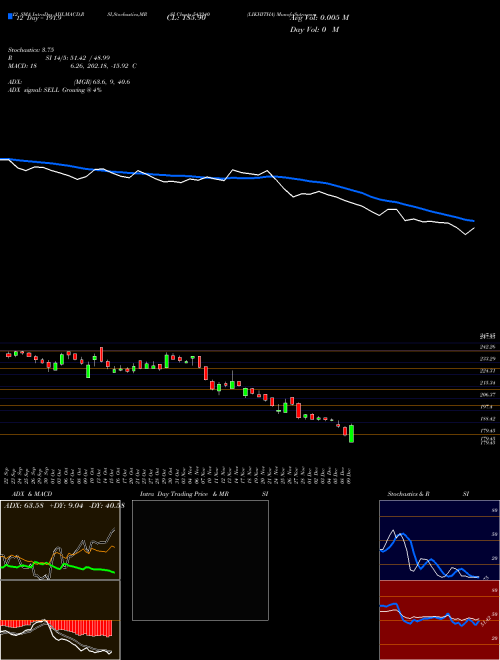Screen dimensions: 500x660
Task: Click the MACD histogram chart with red bars
Action: coord(60,620)
